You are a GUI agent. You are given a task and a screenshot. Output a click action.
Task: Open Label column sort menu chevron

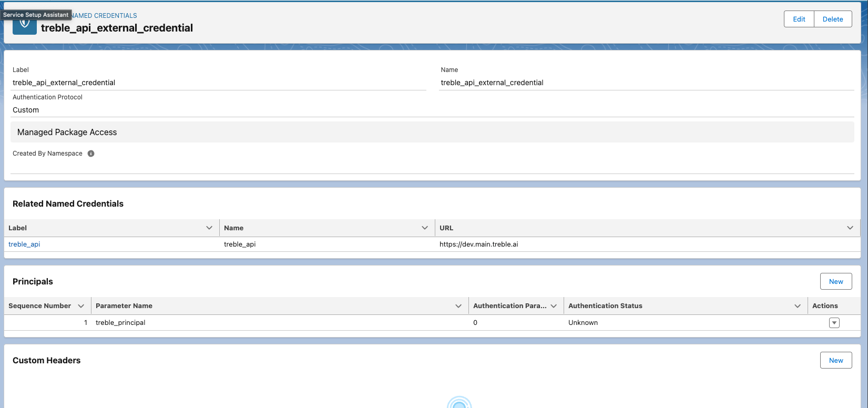pyautogui.click(x=209, y=228)
